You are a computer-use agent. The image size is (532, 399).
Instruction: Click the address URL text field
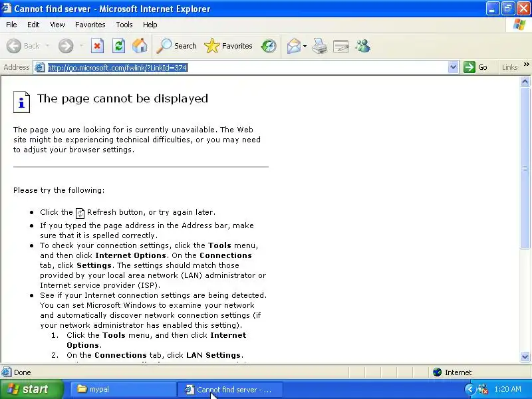247,67
